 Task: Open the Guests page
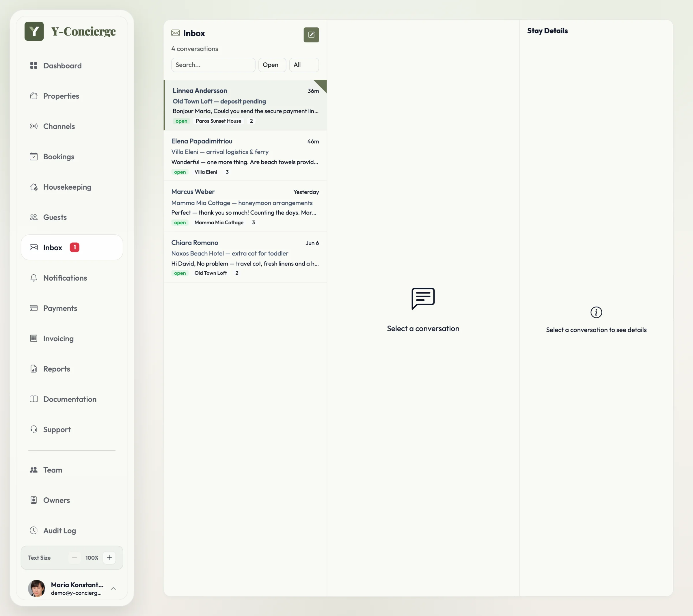(x=72, y=217)
